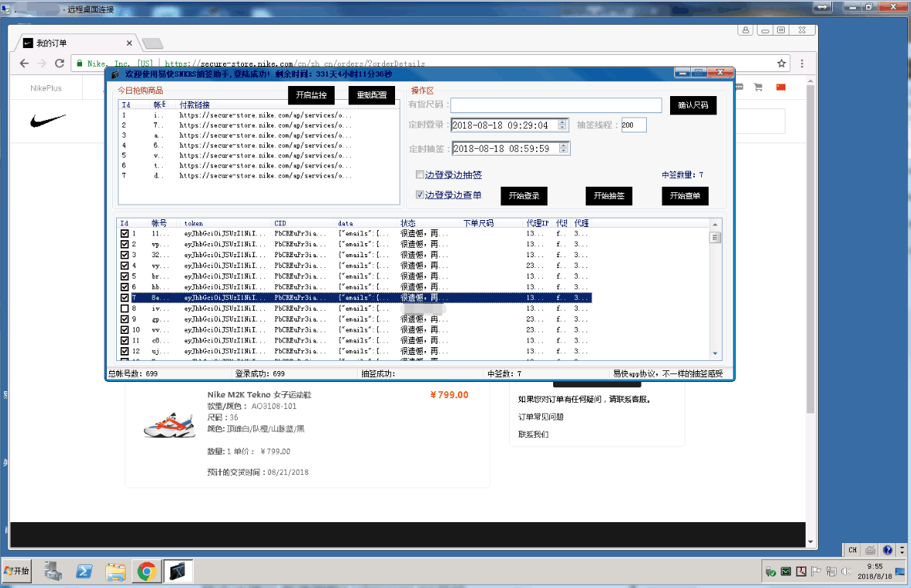Check the account row 8 checkbox

pyautogui.click(x=124, y=308)
